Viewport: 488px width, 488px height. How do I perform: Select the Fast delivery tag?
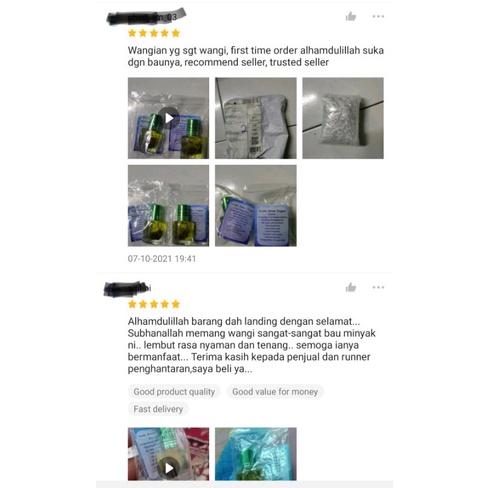(158, 409)
